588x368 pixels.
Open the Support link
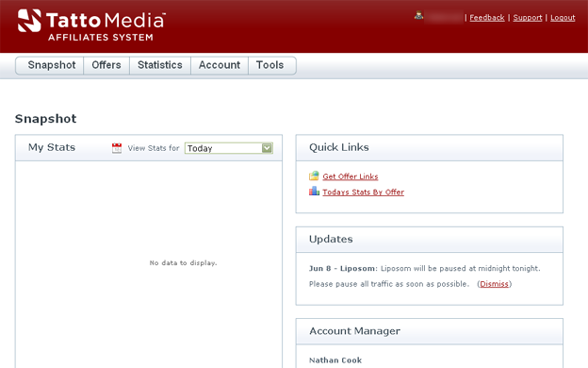528,18
